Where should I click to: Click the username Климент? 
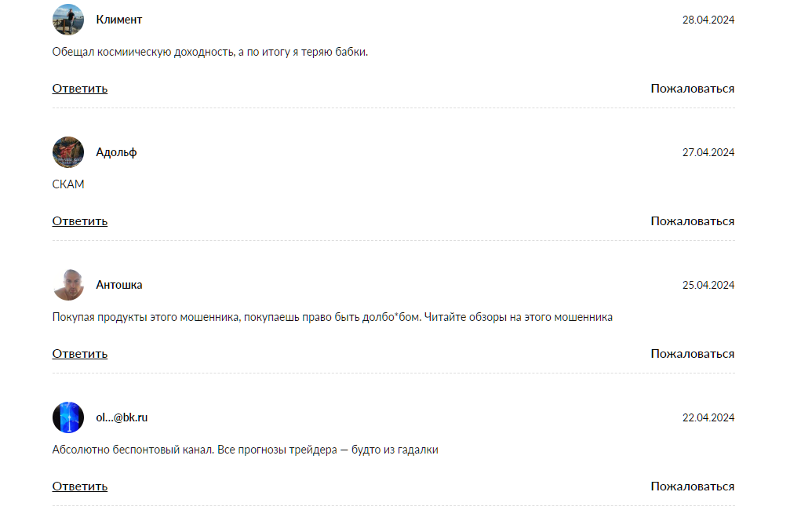119,20
